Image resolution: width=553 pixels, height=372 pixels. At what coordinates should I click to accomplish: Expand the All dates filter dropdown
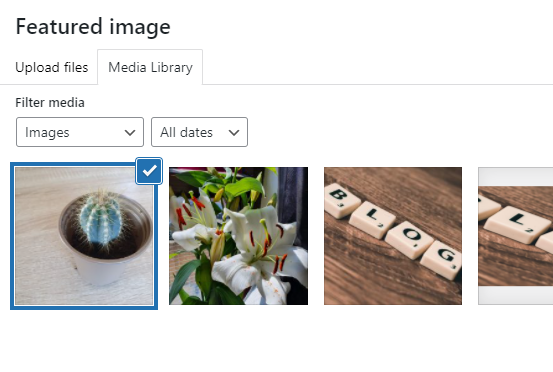199,132
